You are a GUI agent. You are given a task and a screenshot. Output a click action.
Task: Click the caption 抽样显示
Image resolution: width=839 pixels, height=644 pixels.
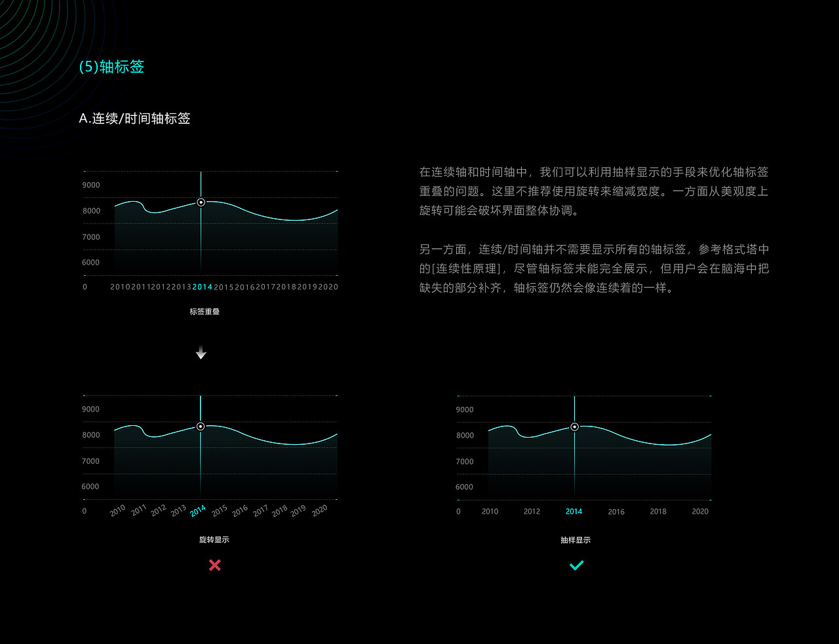click(x=576, y=540)
